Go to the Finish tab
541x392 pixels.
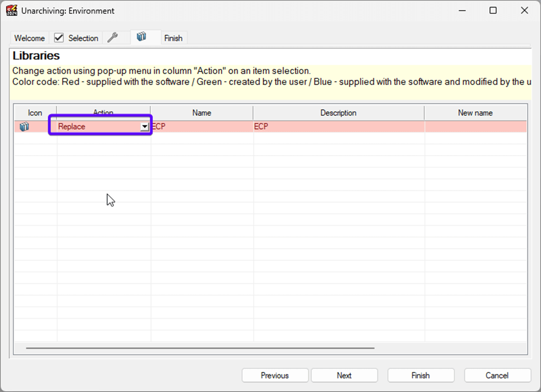(x=173, y=38)
